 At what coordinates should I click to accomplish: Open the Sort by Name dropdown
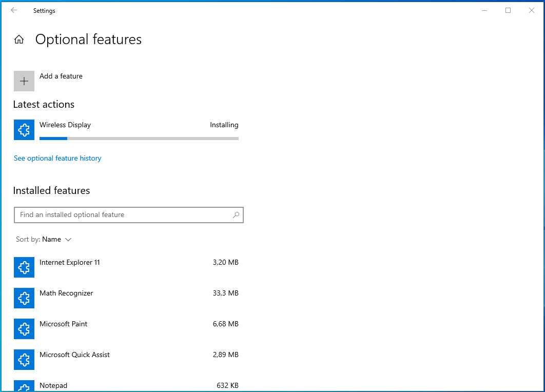click(44, 240)
